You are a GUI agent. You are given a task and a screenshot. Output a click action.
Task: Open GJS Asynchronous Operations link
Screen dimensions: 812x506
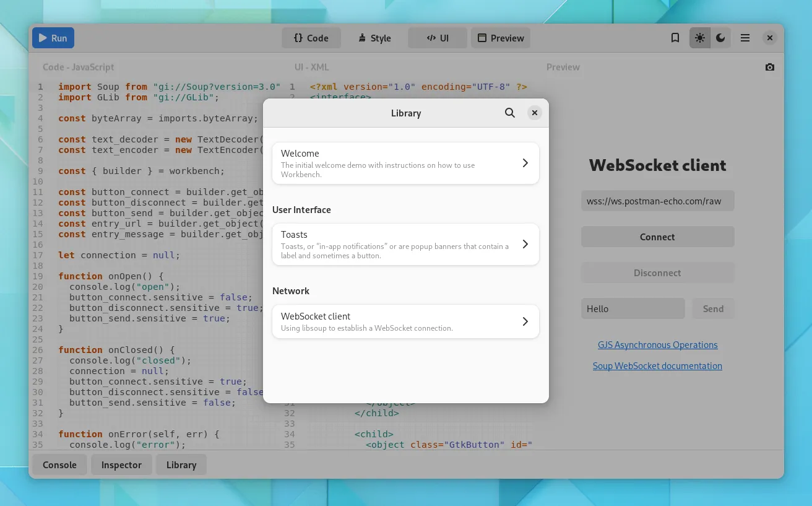pos(657,345)
